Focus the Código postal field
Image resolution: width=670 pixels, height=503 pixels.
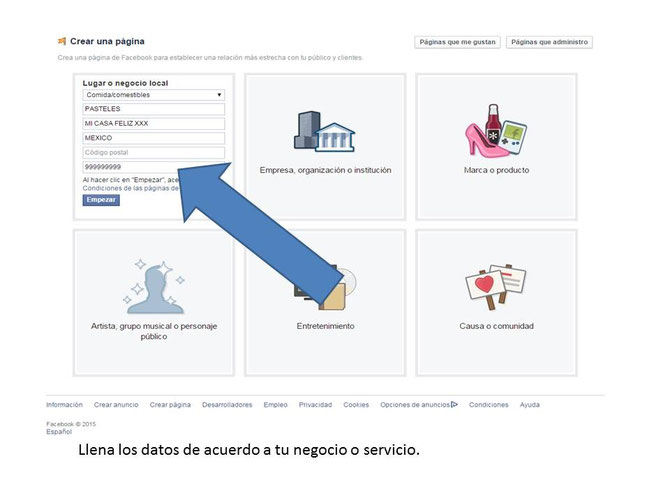pyautogui.click(x=153, y=153)
